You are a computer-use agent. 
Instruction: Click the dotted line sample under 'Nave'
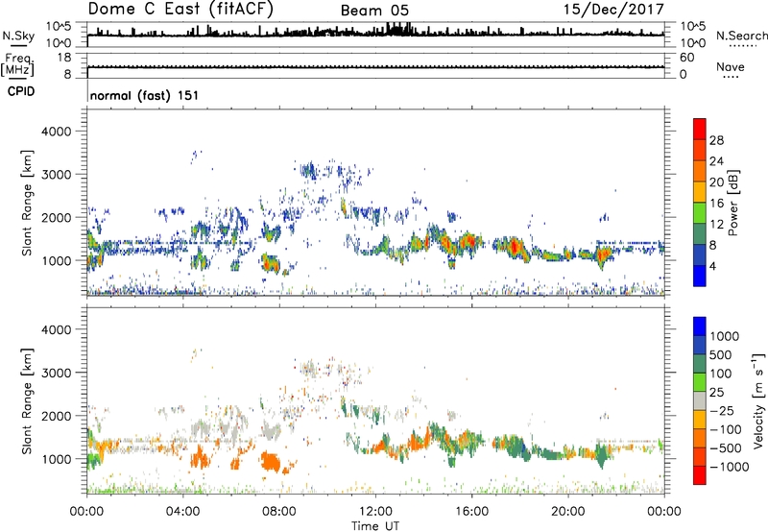click(731, 77)
